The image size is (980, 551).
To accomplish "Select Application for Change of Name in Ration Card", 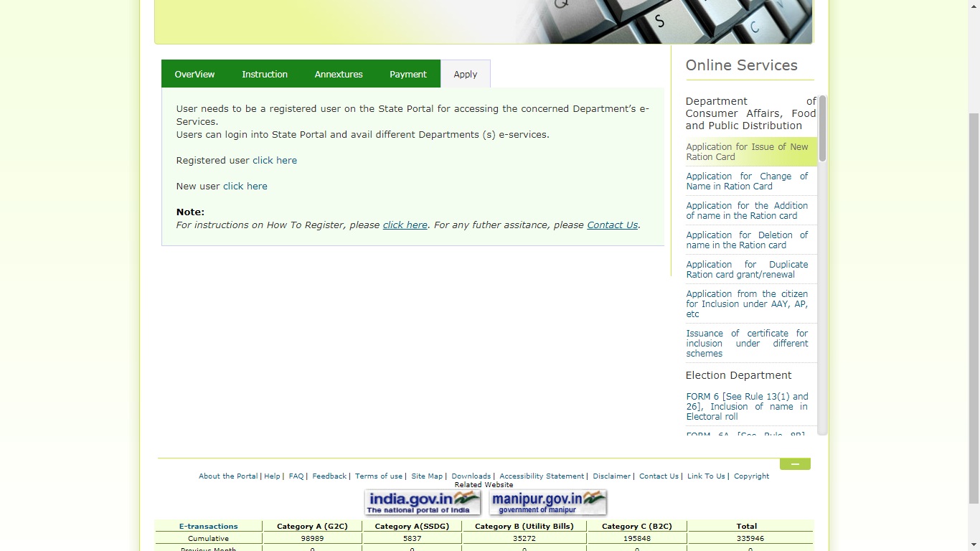I will 747,181.
